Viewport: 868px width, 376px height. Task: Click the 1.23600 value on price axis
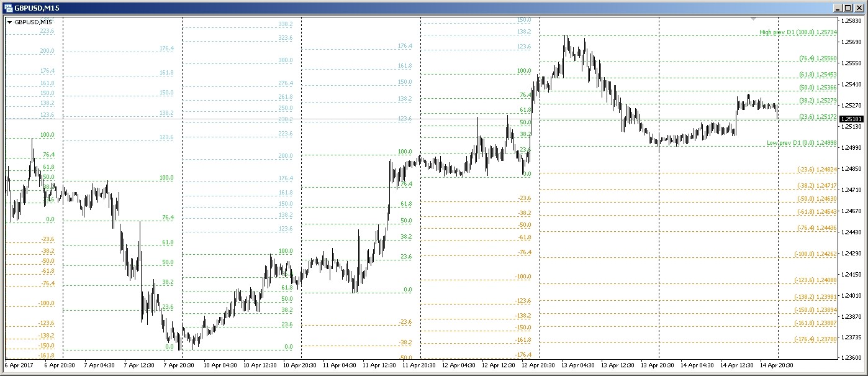pyautogui.click(x=851, y=358)
